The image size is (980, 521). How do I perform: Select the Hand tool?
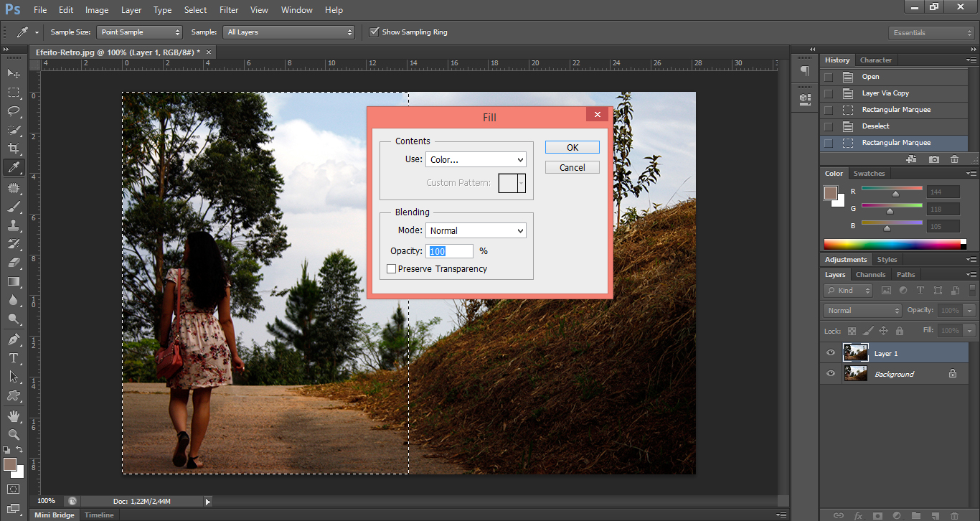coord(14,416)
